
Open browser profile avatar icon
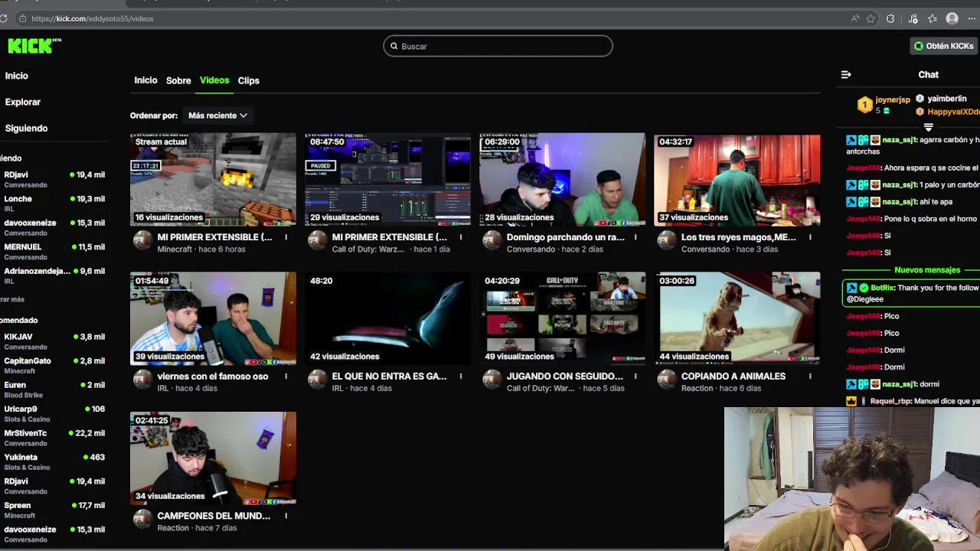(952, 18)
